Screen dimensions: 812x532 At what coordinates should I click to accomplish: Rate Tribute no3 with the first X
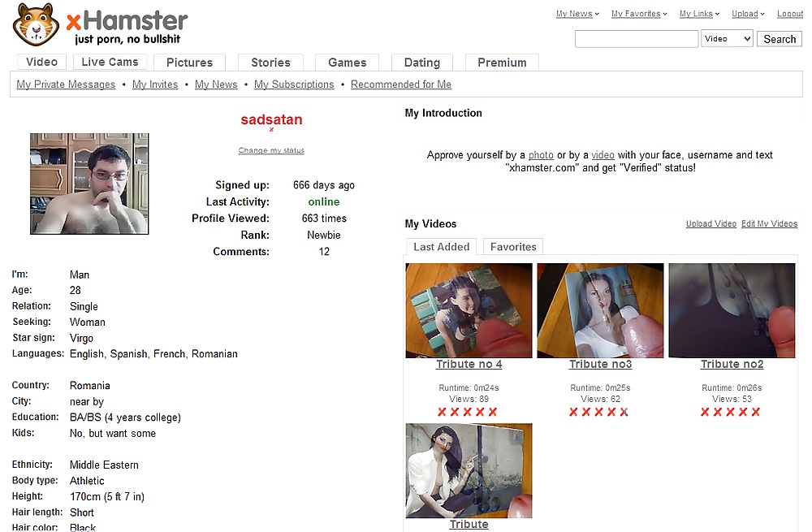pyautogui.click(x=573, y=412)
